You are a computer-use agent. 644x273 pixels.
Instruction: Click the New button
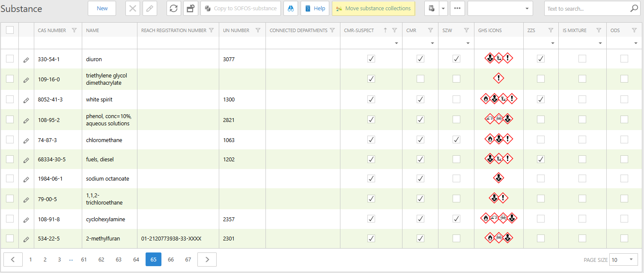102,9
